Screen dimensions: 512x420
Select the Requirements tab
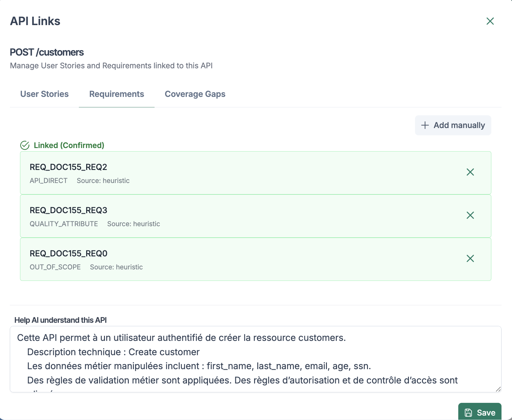116,94
